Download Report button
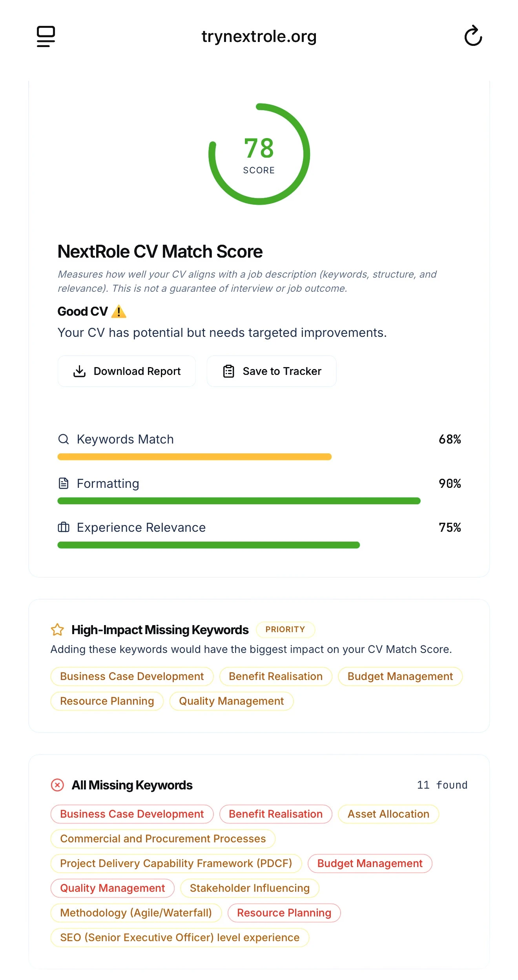 [127, 371]
